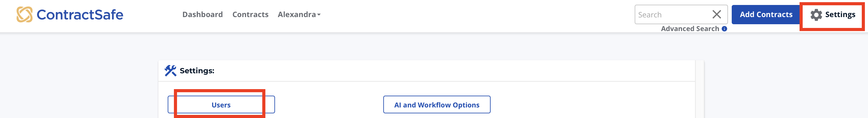Focus the Search input field
Screen dimensions: 868x118
point(673,15)
